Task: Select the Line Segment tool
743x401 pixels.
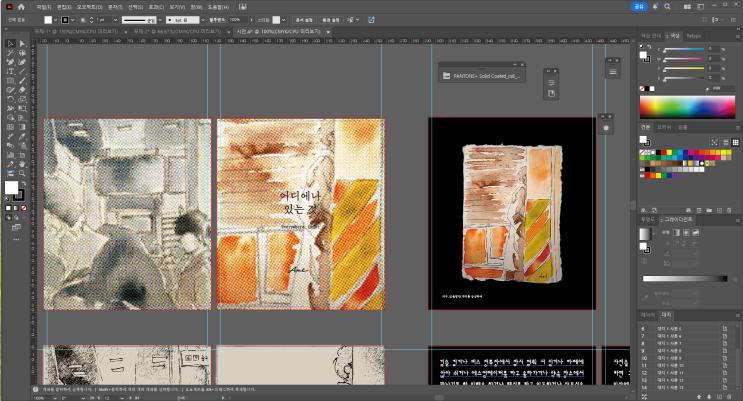Action: point(22,72)
